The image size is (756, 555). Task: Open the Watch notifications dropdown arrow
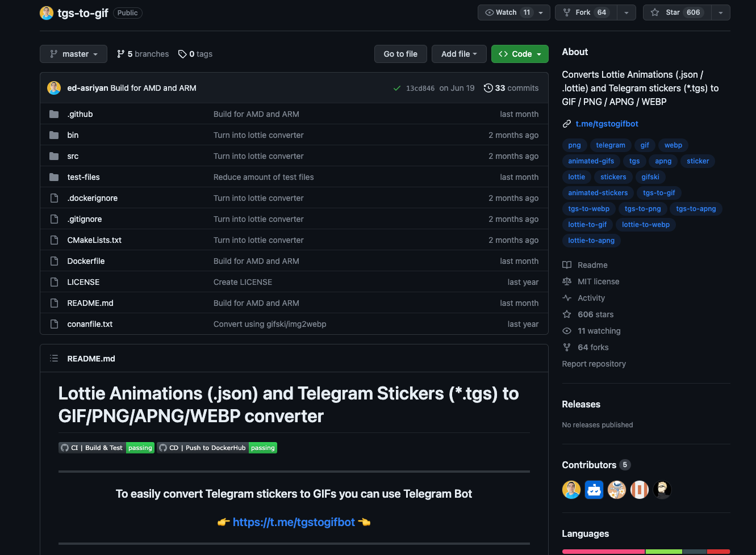click(541, 12)
